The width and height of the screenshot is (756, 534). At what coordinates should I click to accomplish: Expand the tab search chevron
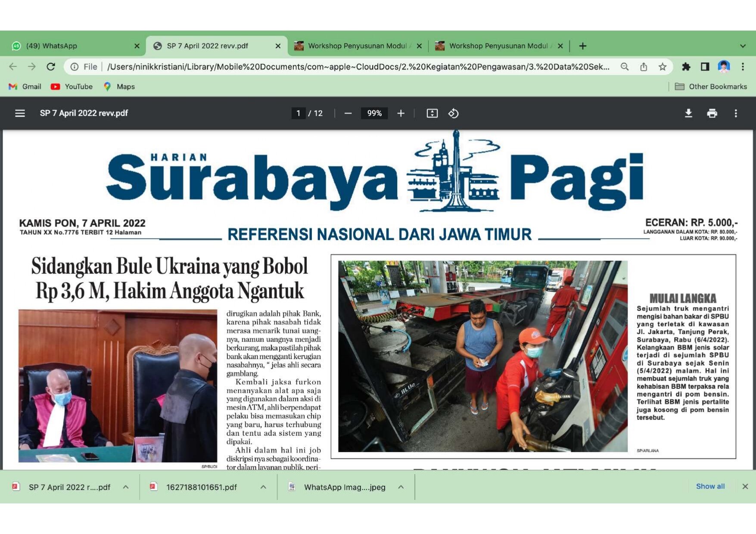743,46
